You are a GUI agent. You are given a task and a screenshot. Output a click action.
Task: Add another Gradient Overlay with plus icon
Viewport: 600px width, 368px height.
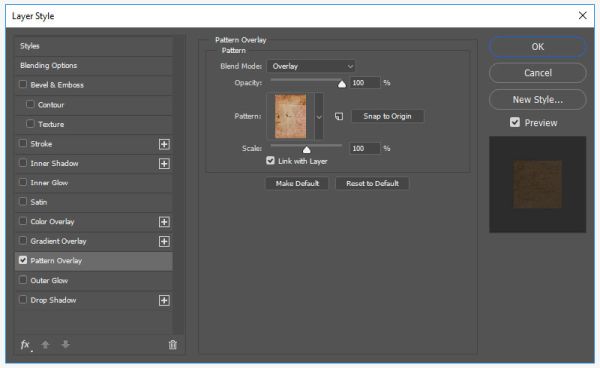coord(164,241)
